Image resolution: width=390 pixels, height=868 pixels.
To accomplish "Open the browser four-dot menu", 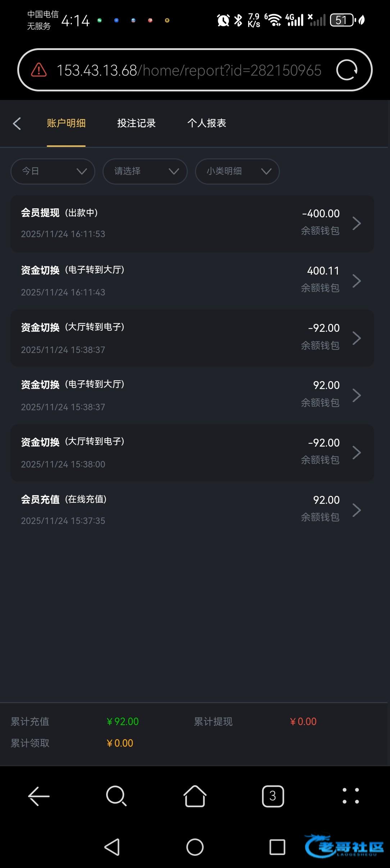I will point(350,796).
